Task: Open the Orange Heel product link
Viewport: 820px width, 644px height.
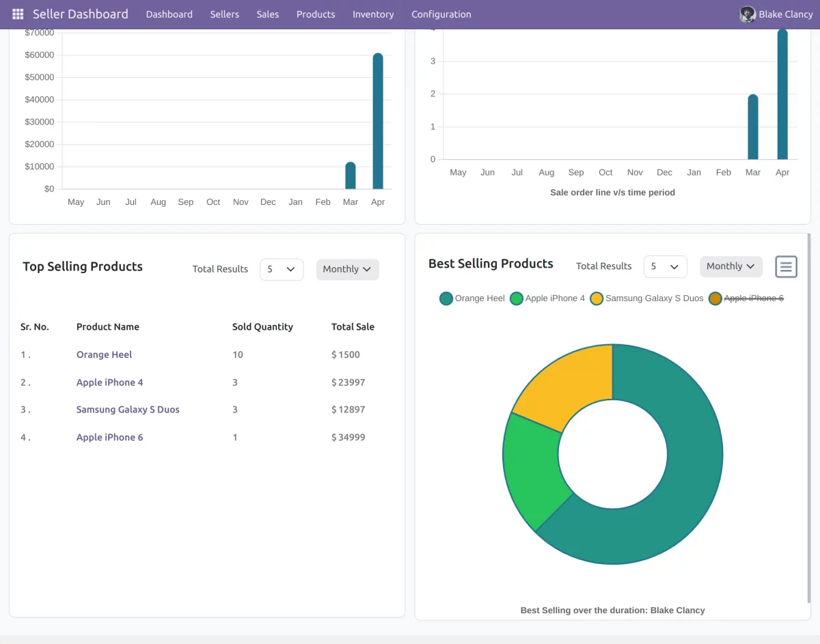Action: 104,354
